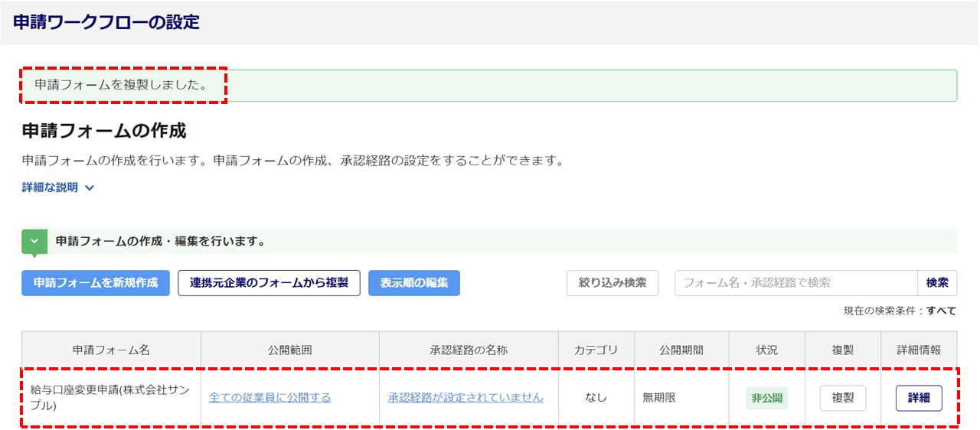Click the 申請フォーム名 column header
Image resolution: width=980 pixels, height=430 pixels.
111,350
